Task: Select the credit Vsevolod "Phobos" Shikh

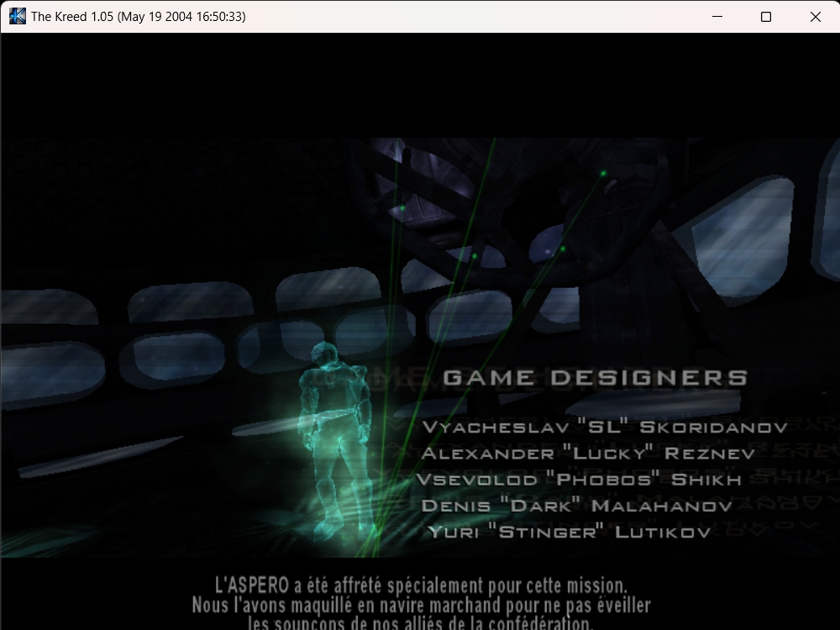Action: [x=579, y=479]
